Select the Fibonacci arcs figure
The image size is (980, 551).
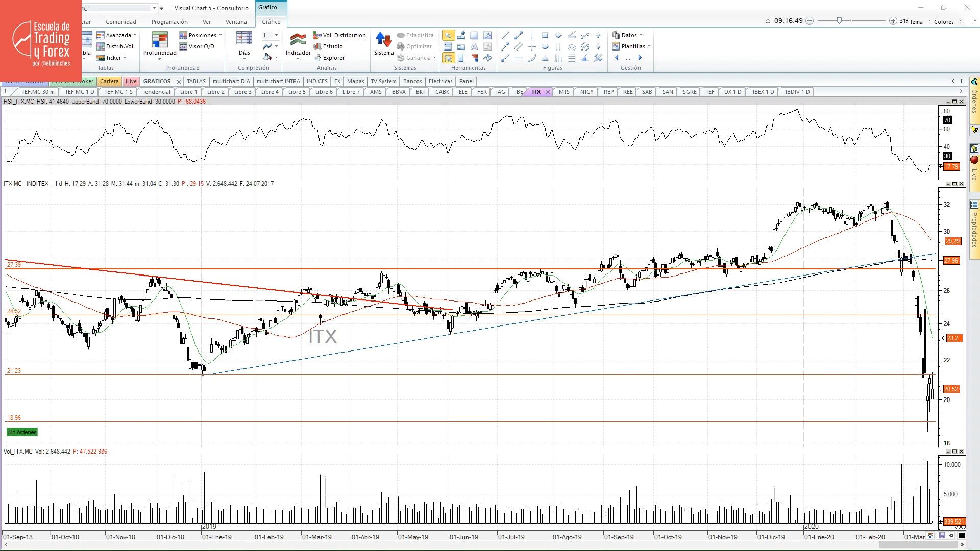pos(572,46)
